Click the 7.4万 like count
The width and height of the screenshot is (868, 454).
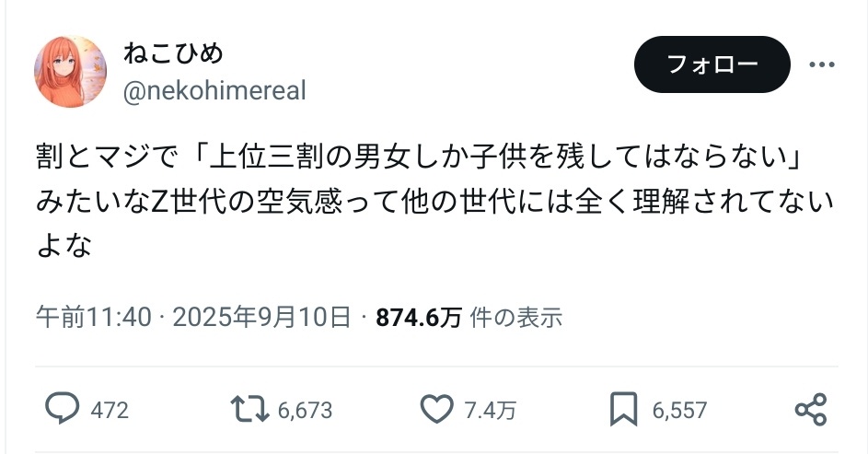coord(491,411)
